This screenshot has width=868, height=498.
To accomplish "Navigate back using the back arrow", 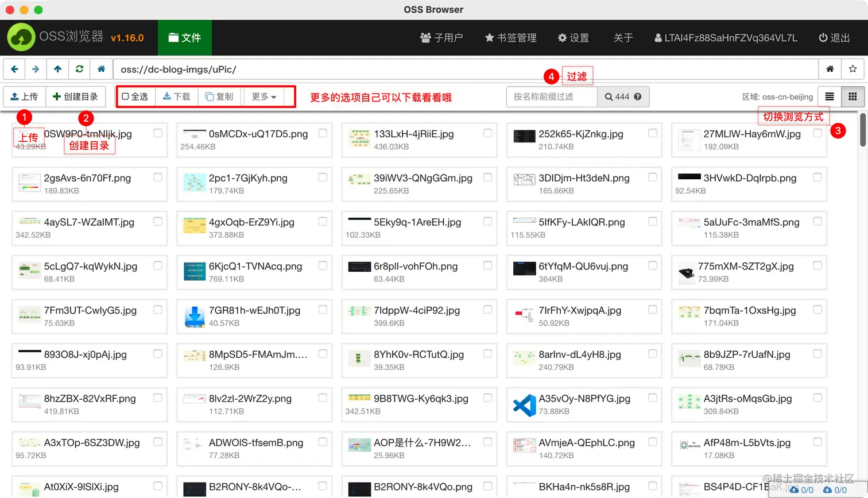I will click(14, 69).
